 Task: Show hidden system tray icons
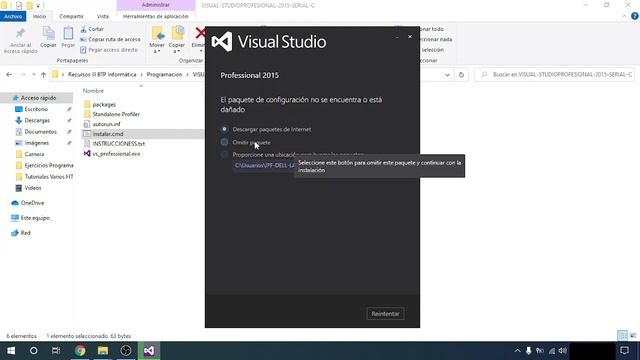pyautogui.click(x=518, y=351)
